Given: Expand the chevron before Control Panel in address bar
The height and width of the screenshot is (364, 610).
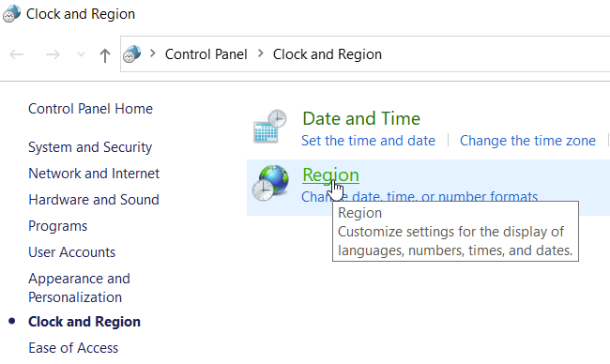Looking at the screenshot, I should pos(153,53).
